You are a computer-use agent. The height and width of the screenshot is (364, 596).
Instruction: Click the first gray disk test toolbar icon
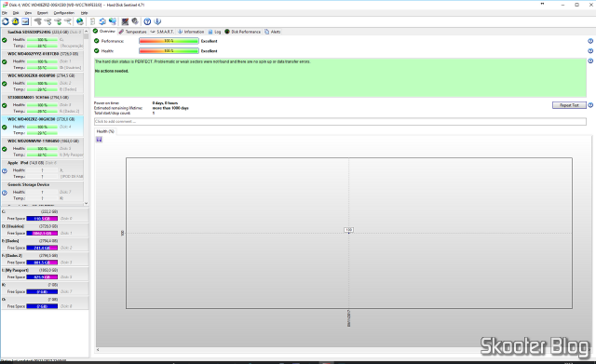pyautogui.click(x=38, y=21)
